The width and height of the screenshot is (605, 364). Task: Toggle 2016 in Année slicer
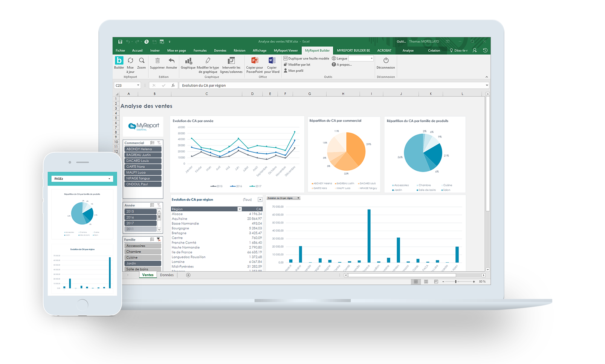tap(141, 217)
